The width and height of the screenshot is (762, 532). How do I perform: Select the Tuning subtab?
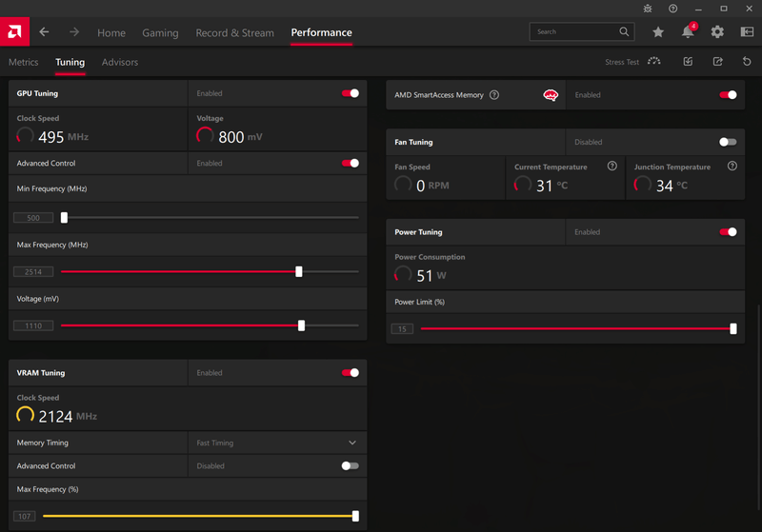point(70,62)
